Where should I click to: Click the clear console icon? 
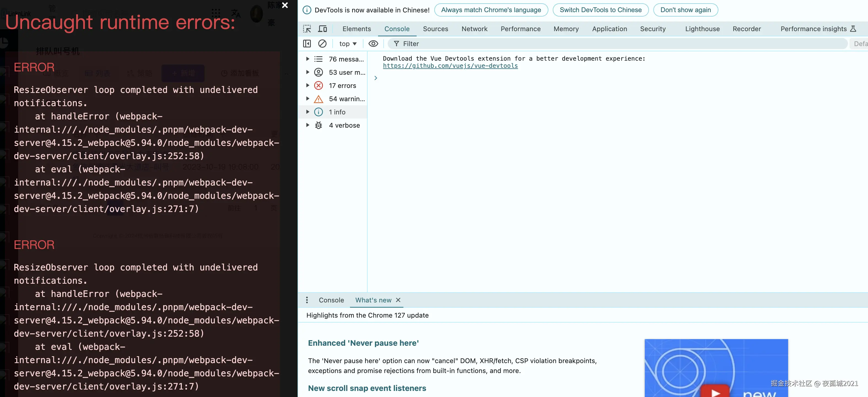click(x=322, y=44)
